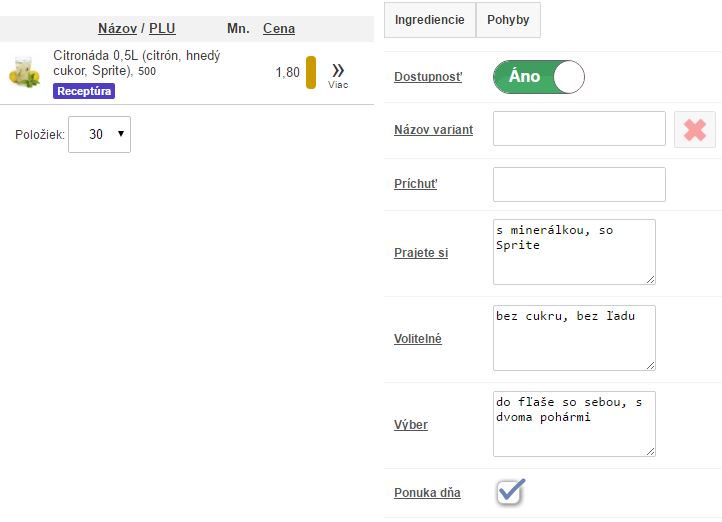
Task: Toggle the Dostupnosť Áno switch
Action: 538,77
